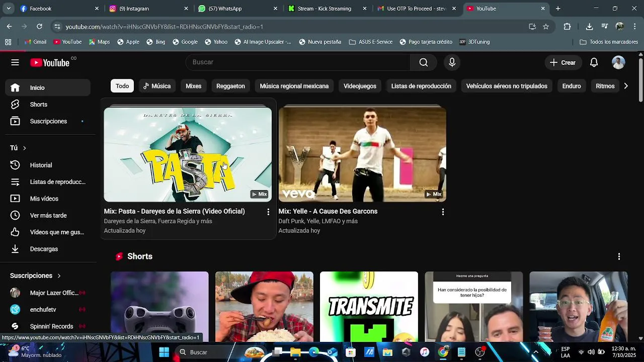Image resolution: width=644 pixels, height=362 pixels.
Task: Click the browser address bar URL
Action: pos(164,27)
